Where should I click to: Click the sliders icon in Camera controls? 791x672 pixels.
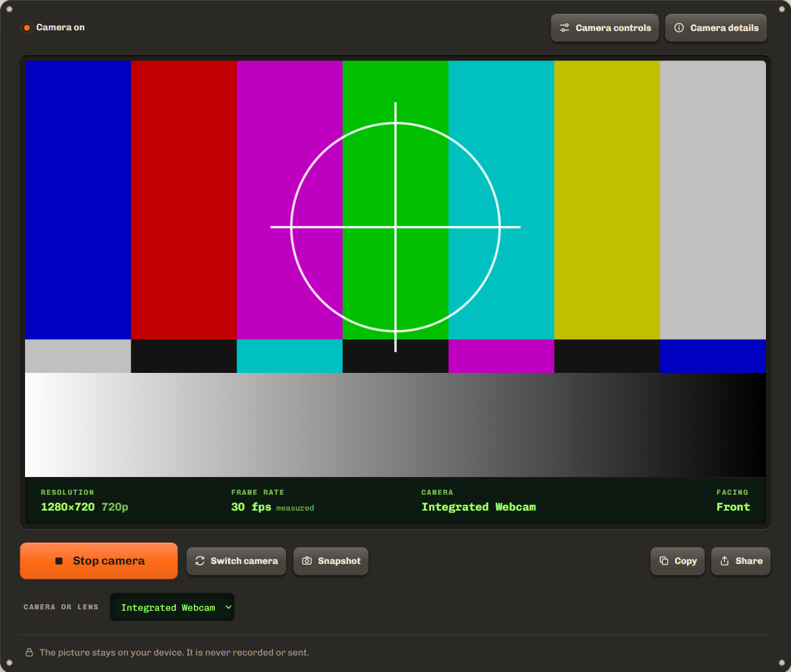[564, 28]
